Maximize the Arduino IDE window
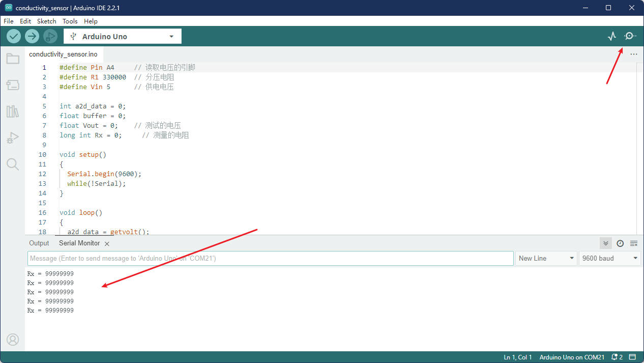The image size is (644, 363). pos(608,8)
